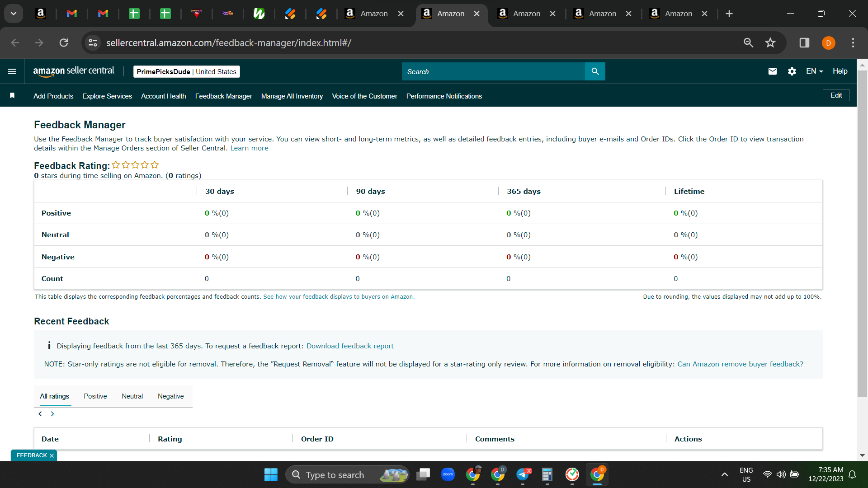Open the Seller Central hamburger menu
Image resolution: width=868 pixels, height=488 pixels.
point(12,71)
